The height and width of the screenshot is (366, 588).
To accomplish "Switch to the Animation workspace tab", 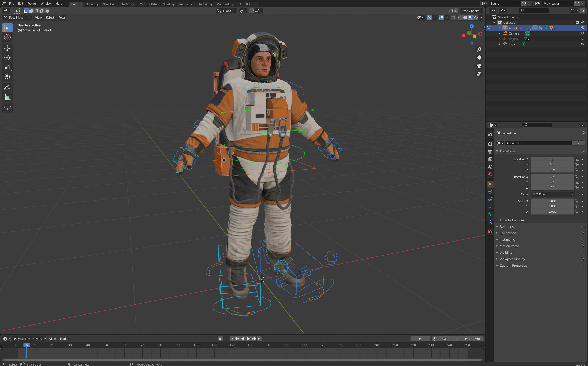I will coord(186,4).
